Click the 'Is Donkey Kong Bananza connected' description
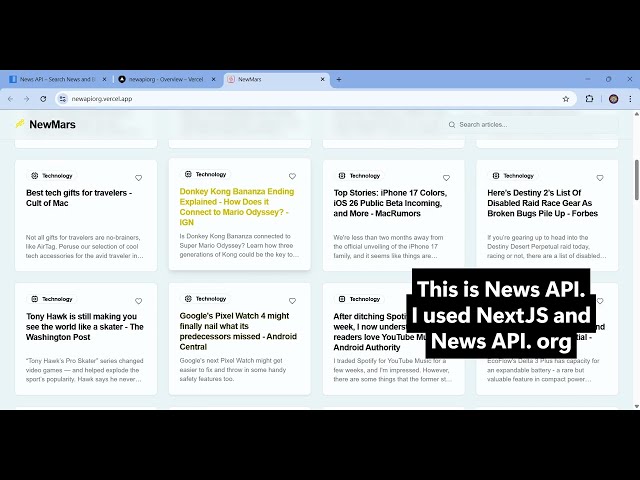Viewport: 640px width, 480px height. pyautogui.click(x=239, y=245)
